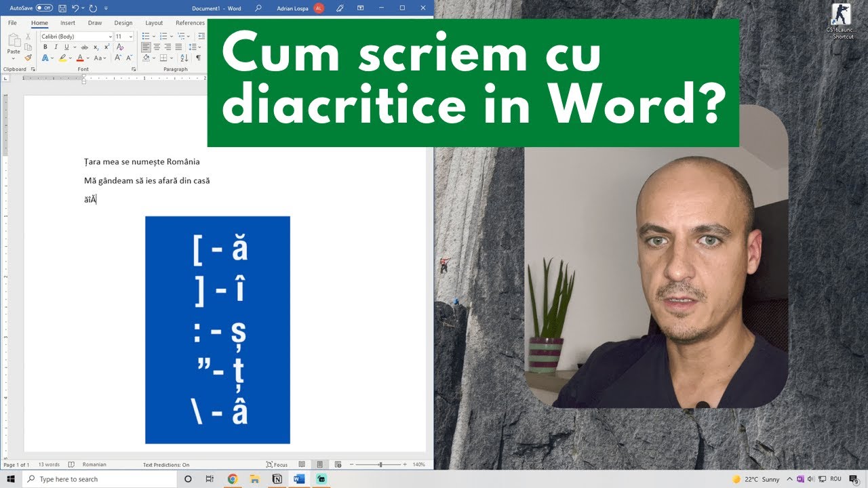Image resolution: width=868 pixels, height=488 pixels.
Task: Open the Change Case Aa menu
Action: 100,58
